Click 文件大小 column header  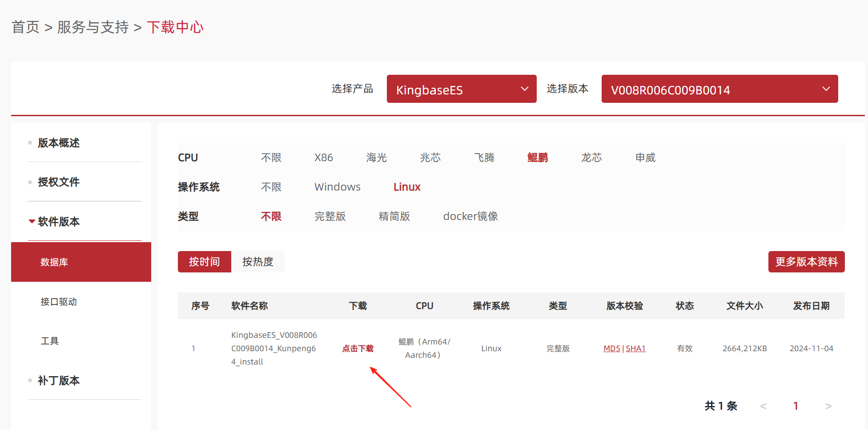[x=745, y=306]
